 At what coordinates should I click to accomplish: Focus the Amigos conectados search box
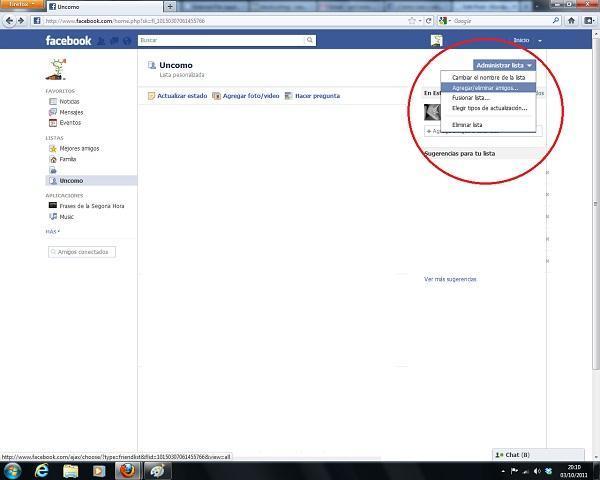[x=82, y=252]
